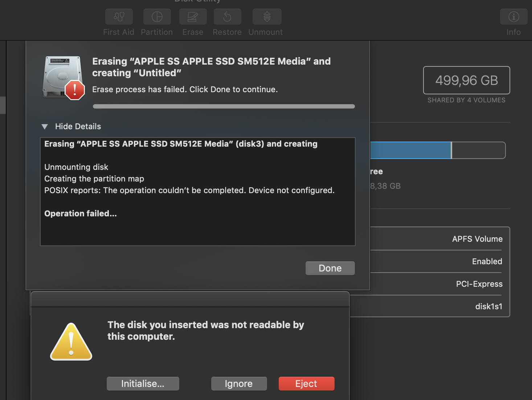
Task: Select the POSIX reports error line
Action: click(189, 190)
